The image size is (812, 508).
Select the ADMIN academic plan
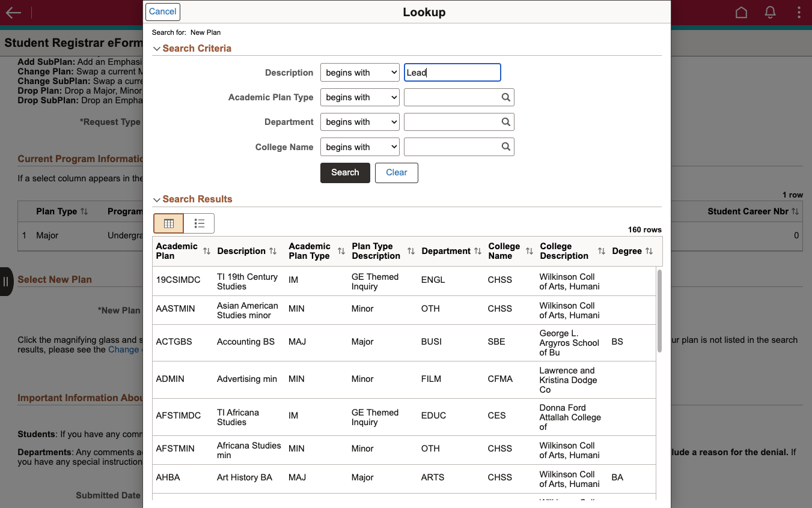170,379
